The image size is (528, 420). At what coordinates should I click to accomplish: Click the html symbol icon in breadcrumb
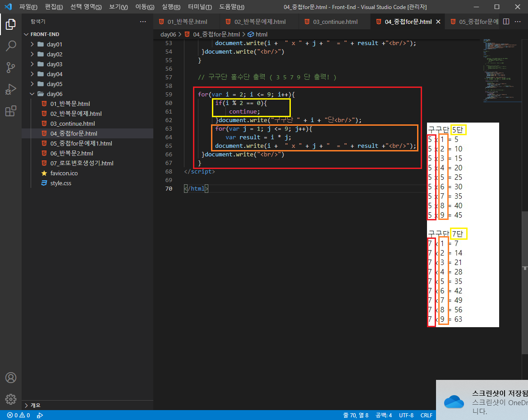click(x=251, y=34)
